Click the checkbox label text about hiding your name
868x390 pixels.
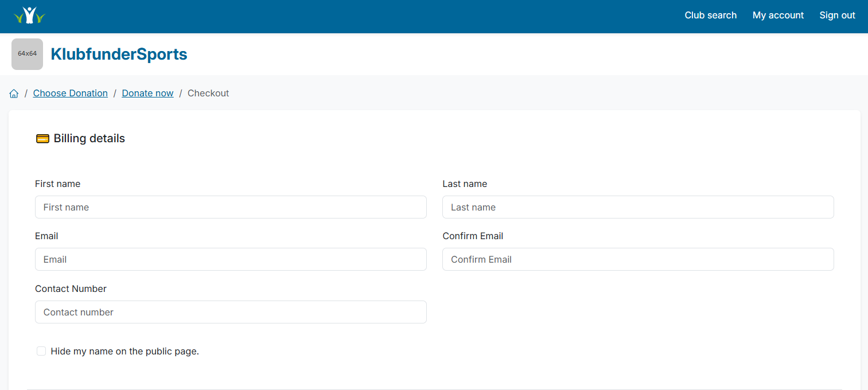pos(124,350)
